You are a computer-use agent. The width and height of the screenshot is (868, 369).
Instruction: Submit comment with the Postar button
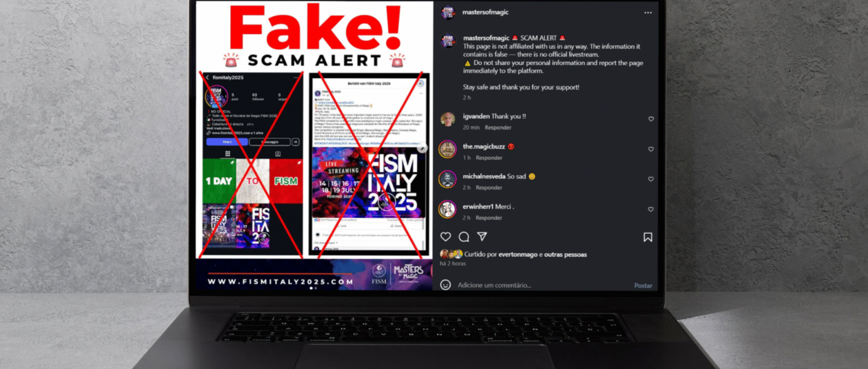[643, 285]
